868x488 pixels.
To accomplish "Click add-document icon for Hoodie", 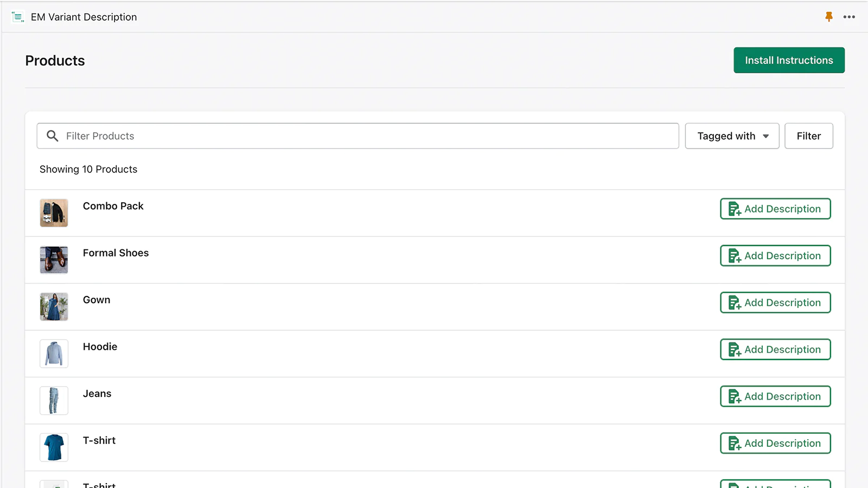I will pos(735,350).
